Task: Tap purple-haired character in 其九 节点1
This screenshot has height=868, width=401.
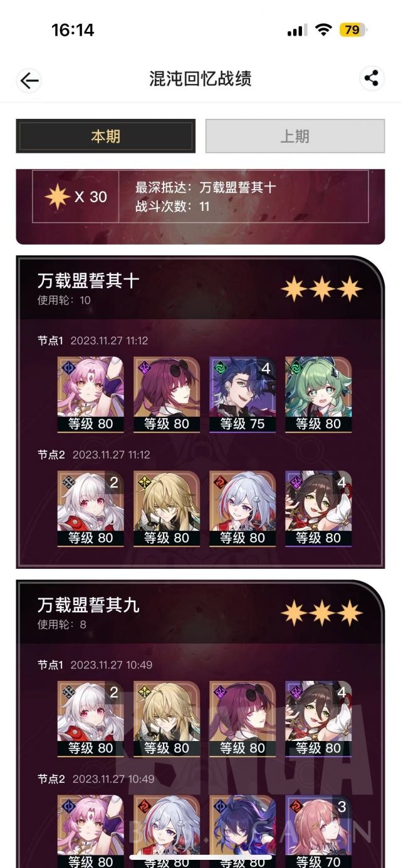Action: click(x=242, y=718)
